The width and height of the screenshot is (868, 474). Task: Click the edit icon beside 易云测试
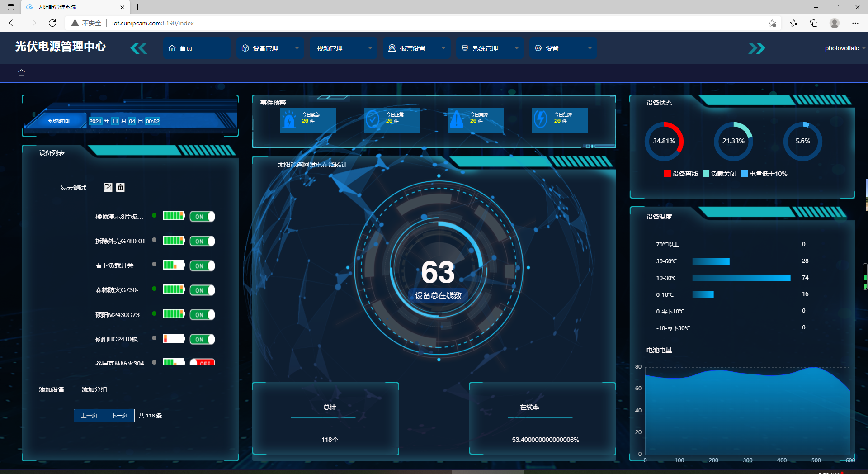(x=108, y=187)
